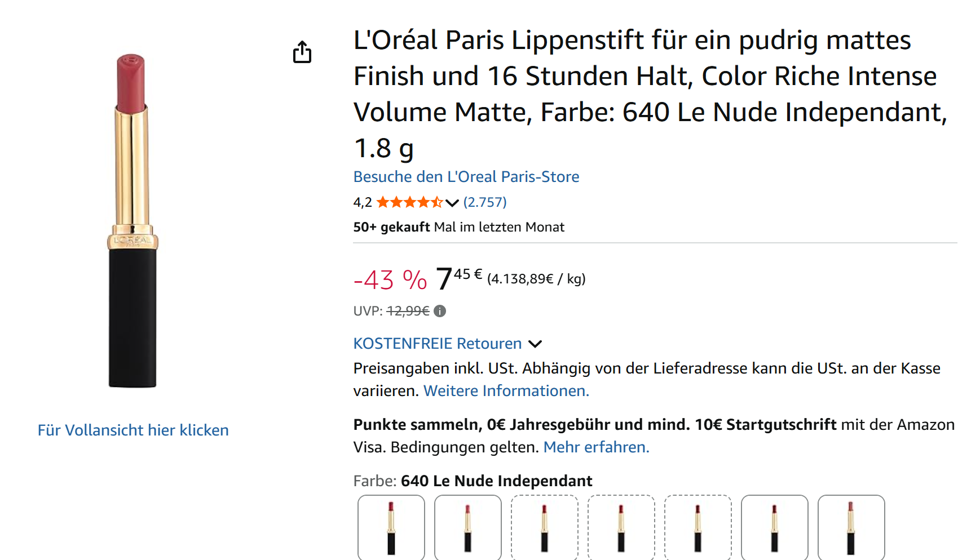This screenshot has height=560, width=980.
Task: Select the first lipstick color swatch
Action: click(x=391, y=527)
